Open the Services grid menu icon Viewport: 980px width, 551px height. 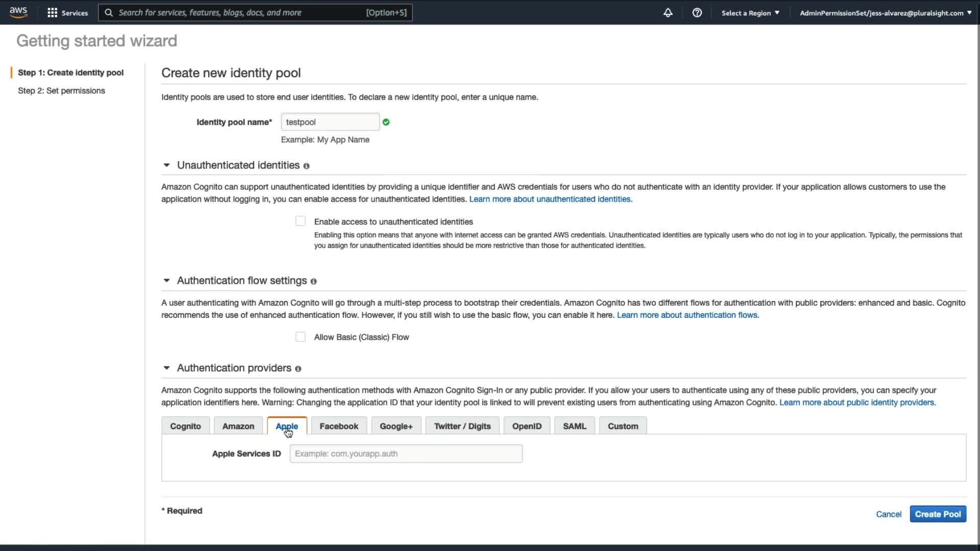52,13
